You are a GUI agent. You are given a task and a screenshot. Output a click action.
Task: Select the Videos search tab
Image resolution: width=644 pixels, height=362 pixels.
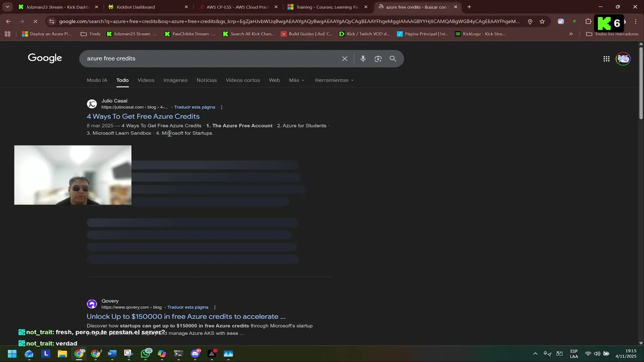pyautogui.click(x=146, y=80)
